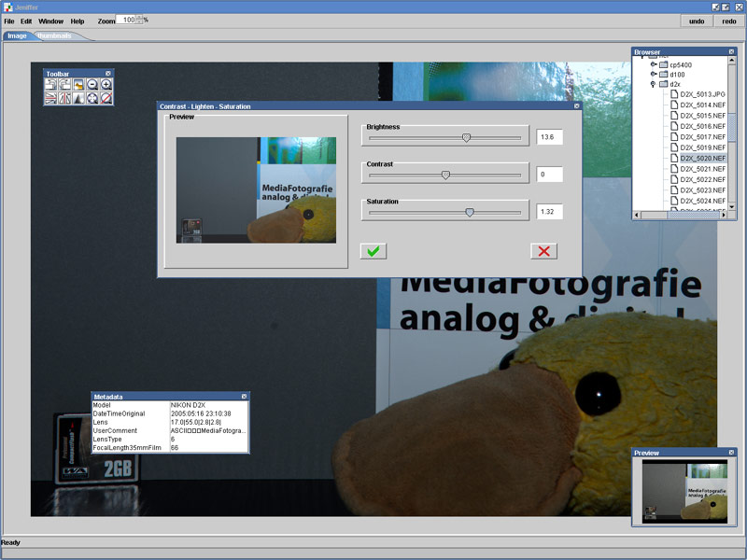Select D2X_5023.NEF in the Browser

[703, 190]
